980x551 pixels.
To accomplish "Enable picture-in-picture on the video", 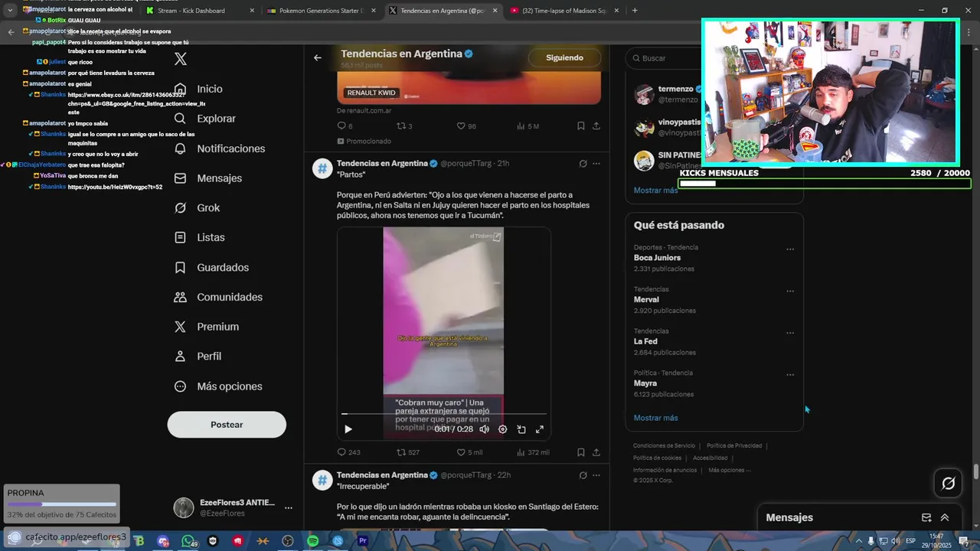I will tap(521, 429).
